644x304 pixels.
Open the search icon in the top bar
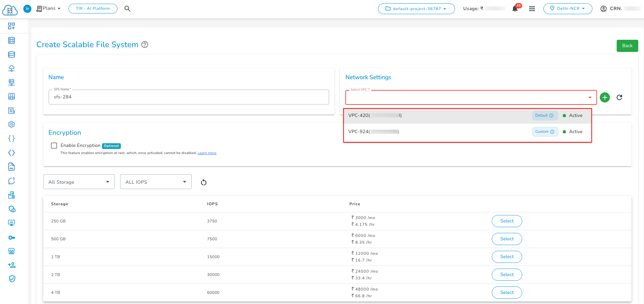tap(128, 9)
